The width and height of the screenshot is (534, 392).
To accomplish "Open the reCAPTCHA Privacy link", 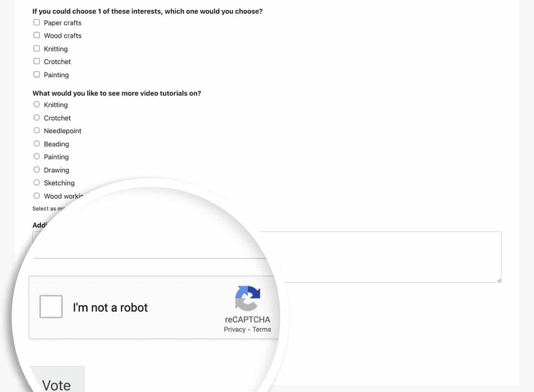I will (x=234, y=329).
